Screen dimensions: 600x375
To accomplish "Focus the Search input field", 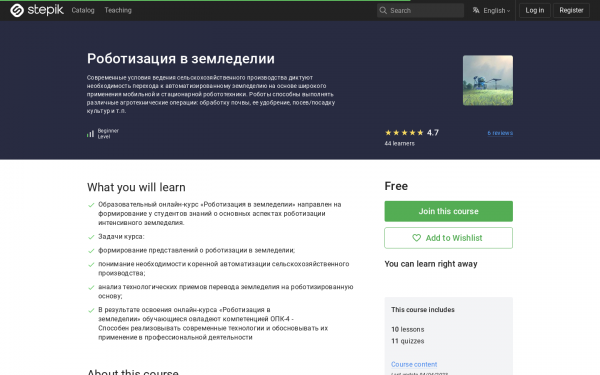I will pyautogui.click(x=420, y=10).
